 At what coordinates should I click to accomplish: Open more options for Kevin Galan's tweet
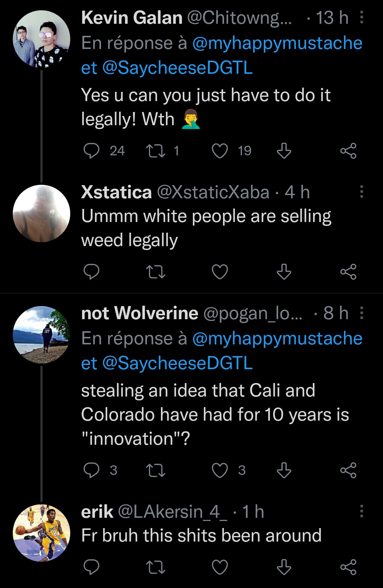tap(361, 17)
